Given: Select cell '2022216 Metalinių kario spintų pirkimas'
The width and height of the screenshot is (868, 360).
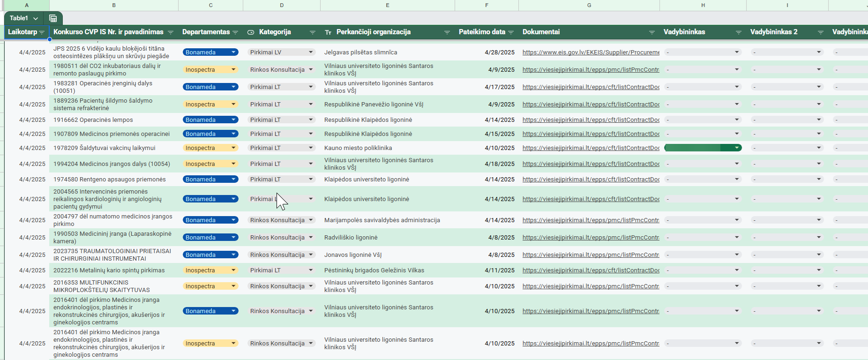Looking at the screenshot, I should pos(114,270).
